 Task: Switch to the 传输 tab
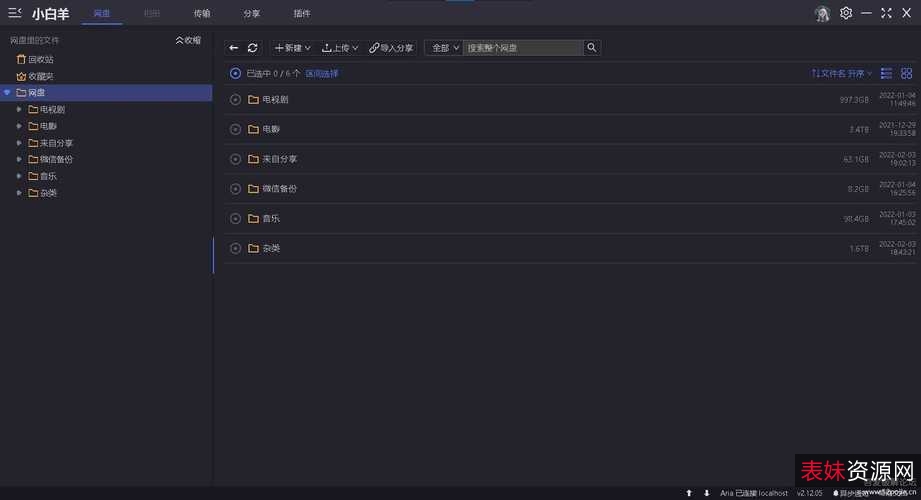tap(202, 14)
